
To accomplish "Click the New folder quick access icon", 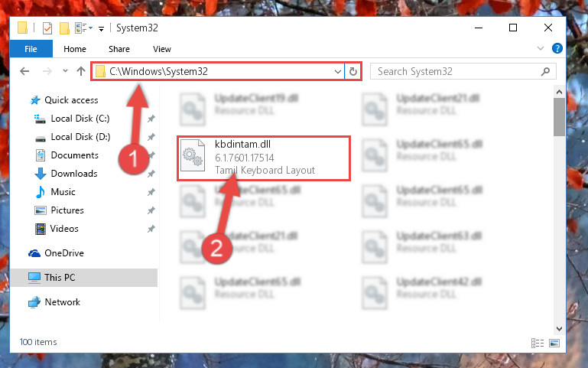I will point(64,28).
